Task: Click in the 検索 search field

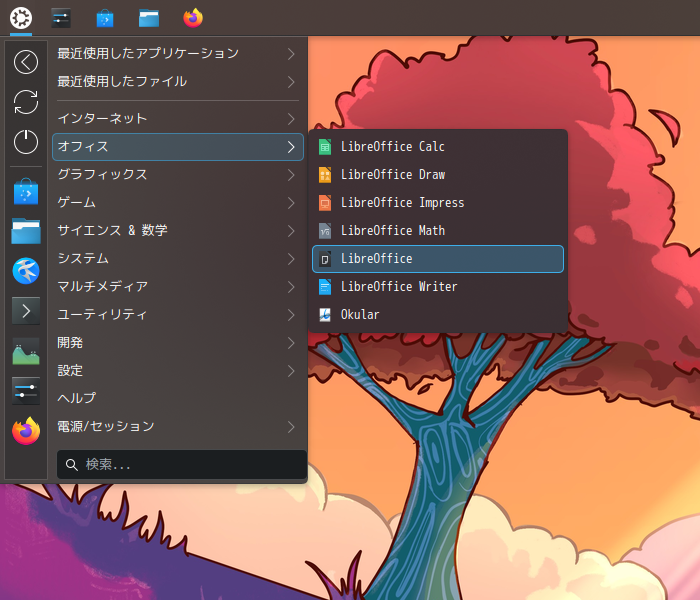Action: [182, 465]
